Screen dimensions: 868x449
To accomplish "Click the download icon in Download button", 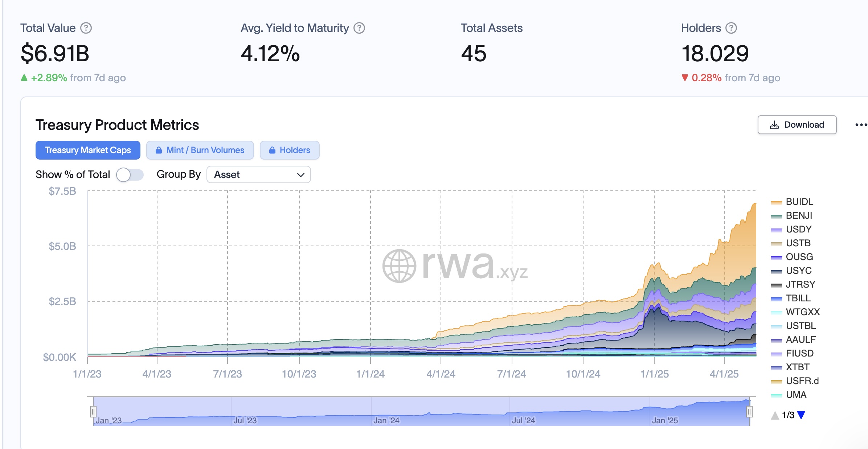I will 774,125.
